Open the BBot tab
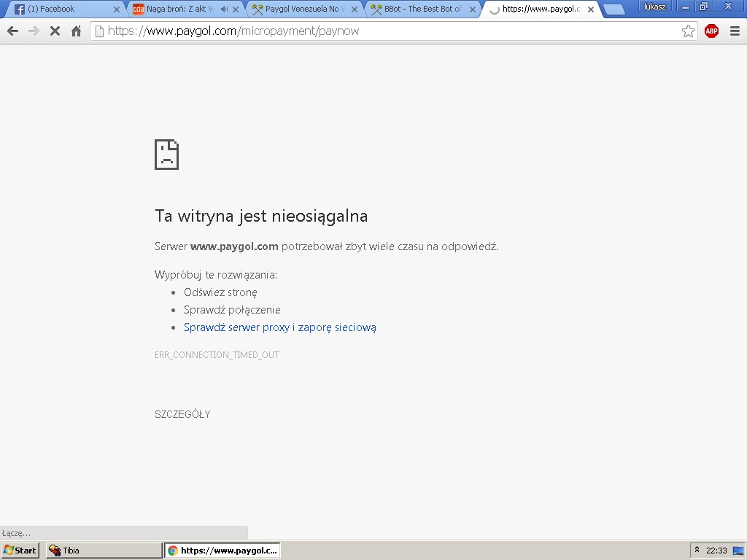The height and width of the screenshot is (560, 747). 419,9
